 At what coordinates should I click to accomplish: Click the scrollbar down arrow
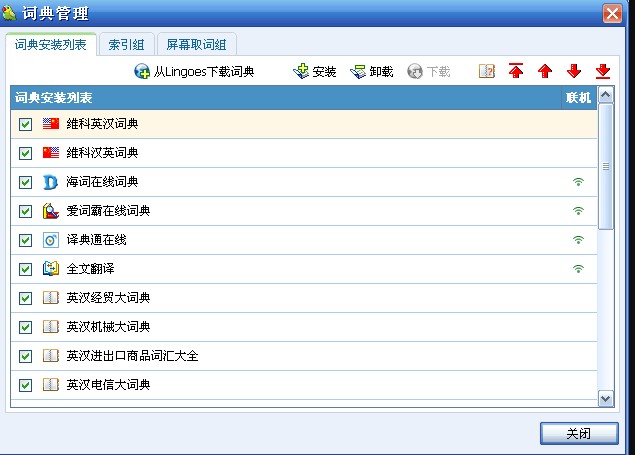pyautogui.click(x=606, y=399)
